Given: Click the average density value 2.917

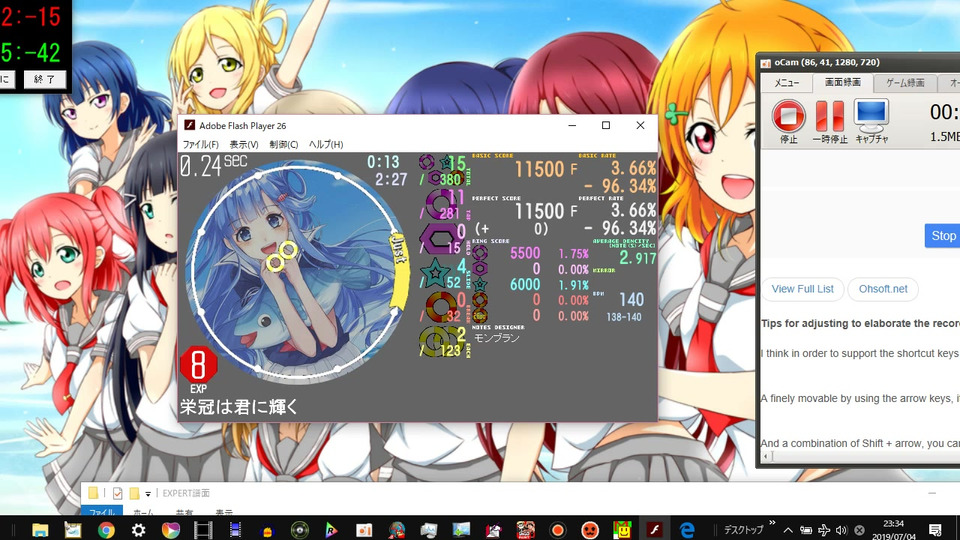Looking at the screenshot, I should pyautogui.click(x=637, y=258).
